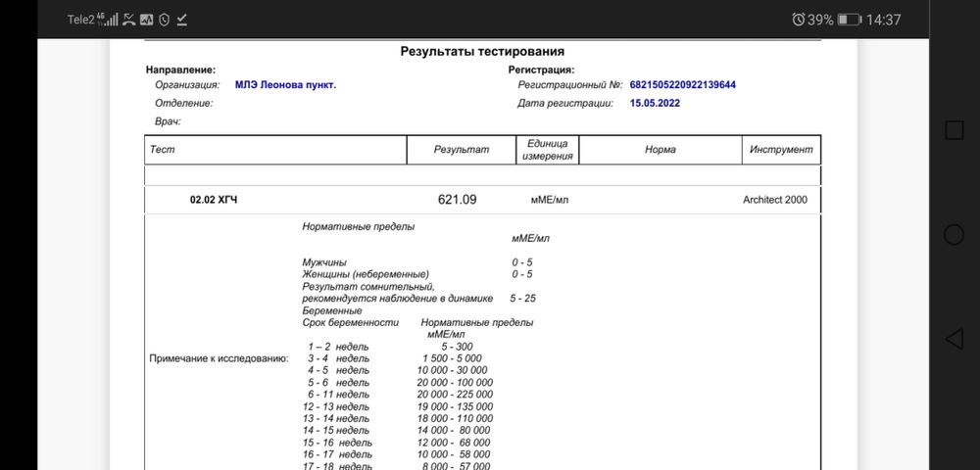Select рекомендуется наблюдение в динамике line
Image resolution: width=980 pixels, height=470 pixels.
click(398, 299)
